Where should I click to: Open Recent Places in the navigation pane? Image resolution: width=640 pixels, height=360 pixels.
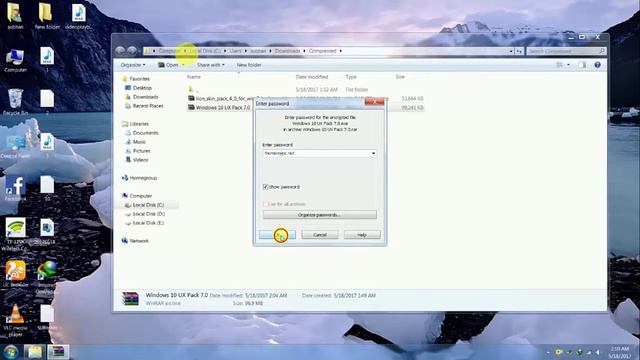pyautogui.click(x=148, y=106)
